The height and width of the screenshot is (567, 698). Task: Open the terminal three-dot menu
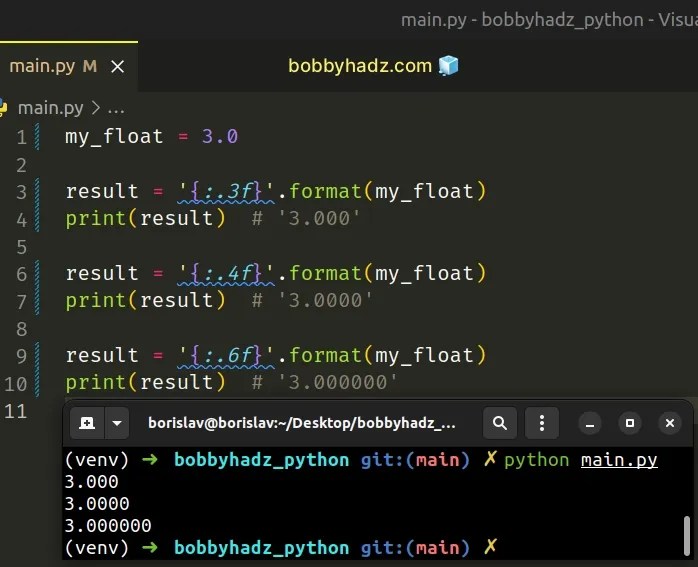tap(542, 423)
